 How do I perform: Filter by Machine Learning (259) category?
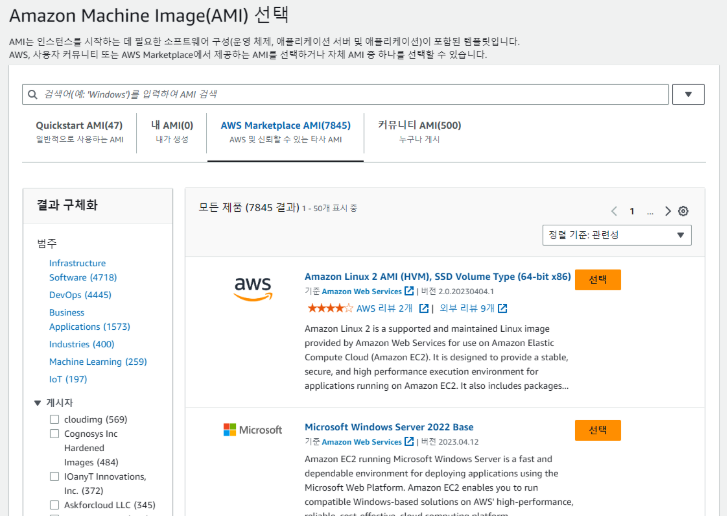click(x=98, y=362)
